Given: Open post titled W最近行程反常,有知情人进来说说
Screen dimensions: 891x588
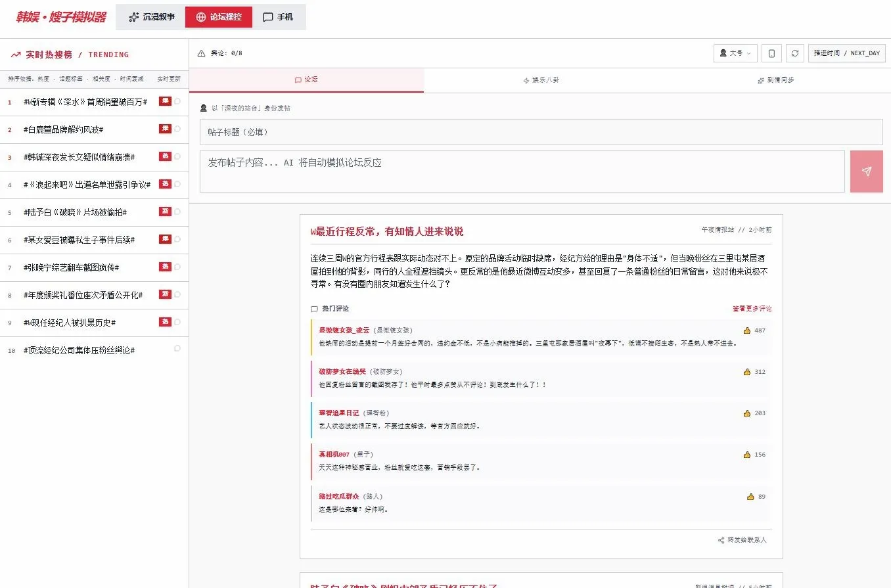Looking at the screenshot, I should [387, 231].
